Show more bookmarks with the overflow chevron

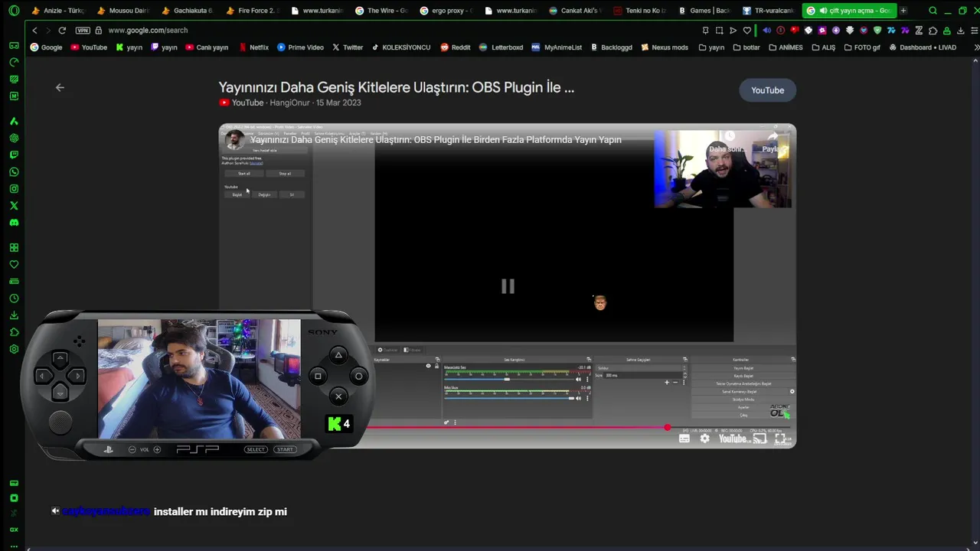(975, 47)
